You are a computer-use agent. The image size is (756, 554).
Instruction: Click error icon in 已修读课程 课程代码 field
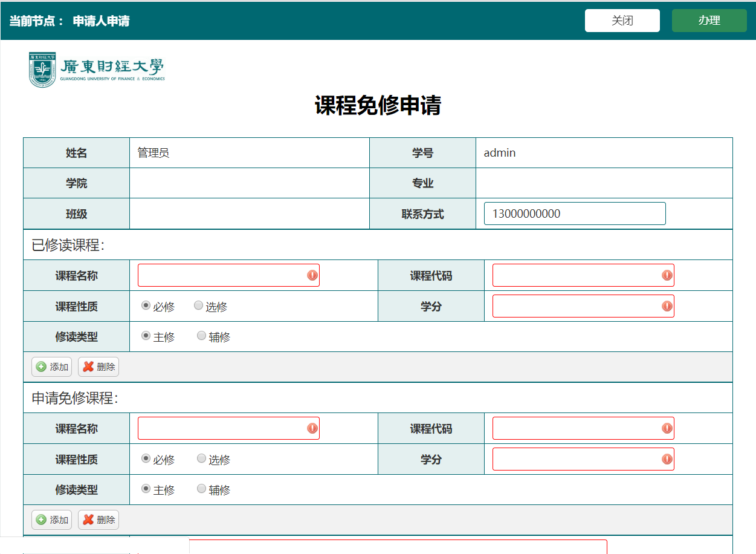tap(667, 275)
